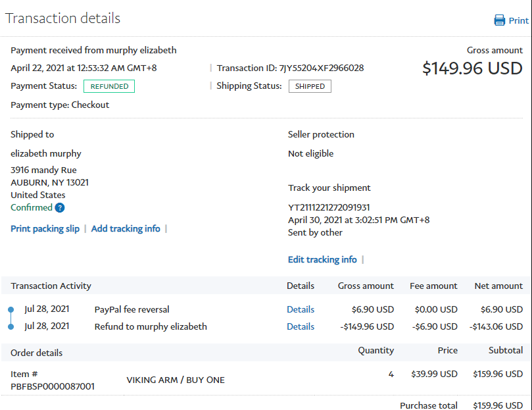Click the large $149.96 USD gross amount
532x410 pixels.
[x=472, y=68]
